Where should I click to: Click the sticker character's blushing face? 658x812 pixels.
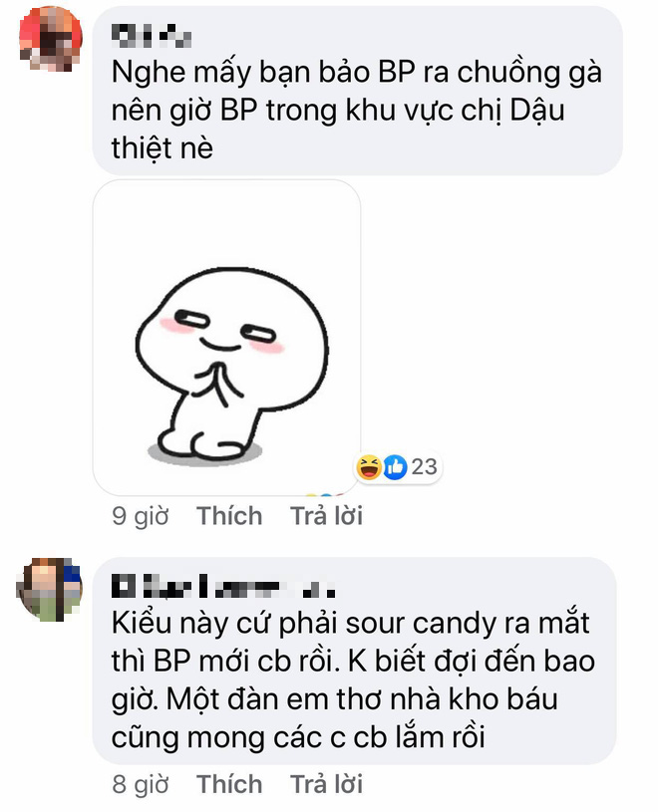tap(228, 332)
